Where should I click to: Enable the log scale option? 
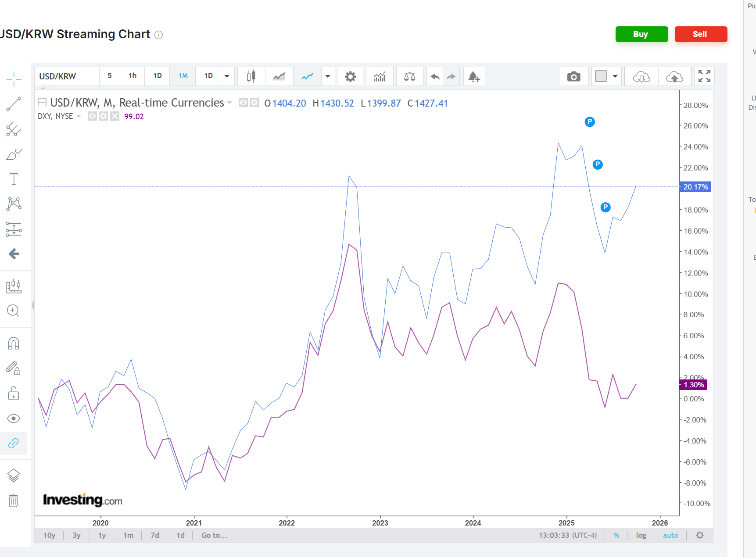641,535
